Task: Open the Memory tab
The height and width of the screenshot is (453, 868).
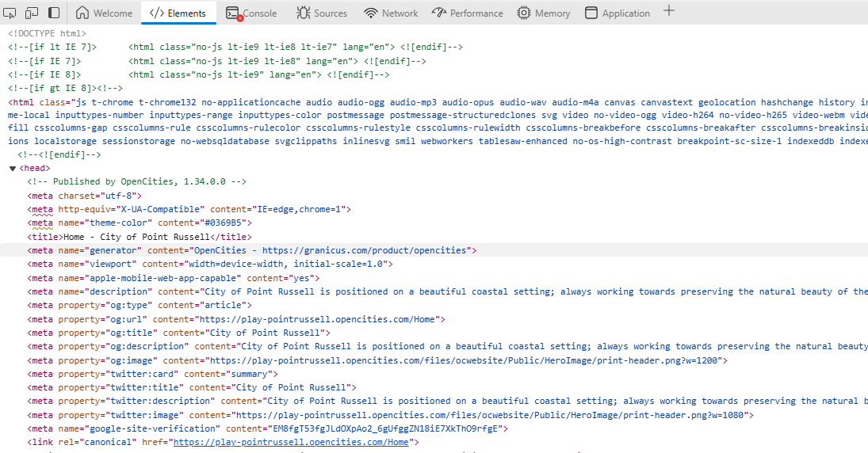Action: click(544, 13)
